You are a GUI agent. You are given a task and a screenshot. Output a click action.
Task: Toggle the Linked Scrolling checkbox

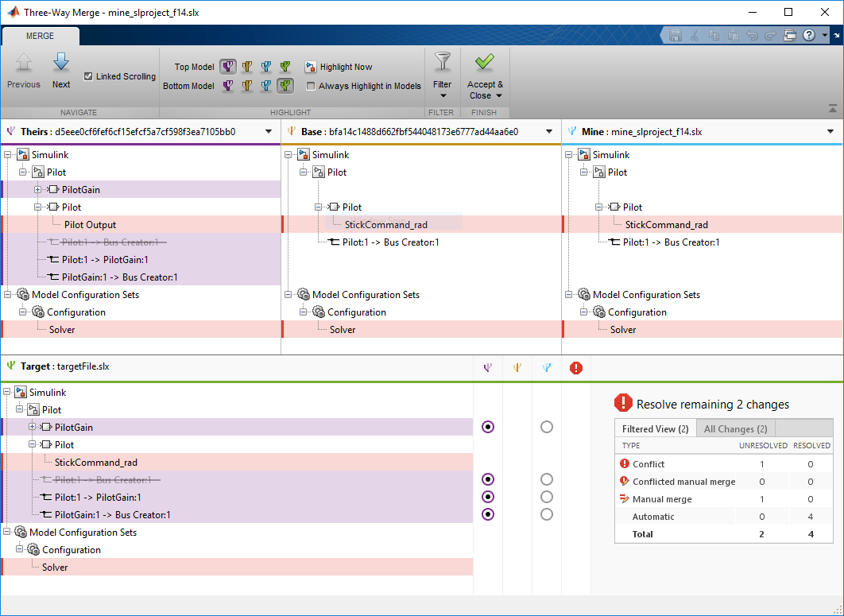pos(88,76)
